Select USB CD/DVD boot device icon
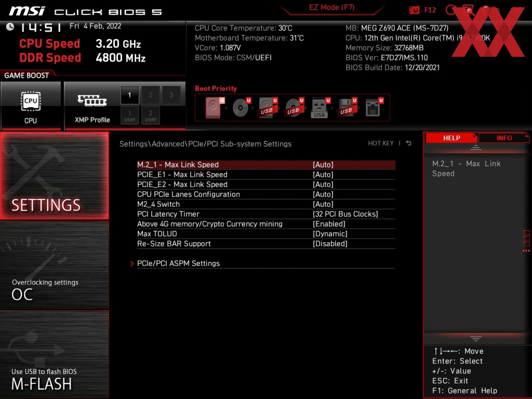 [x=294, y=108]
